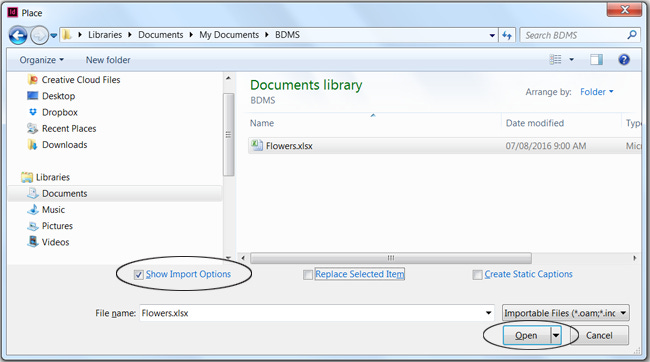The image size is (650, 362).
Task: Enable the Replace Selected Item checkbox
Action: coord(308,275)
